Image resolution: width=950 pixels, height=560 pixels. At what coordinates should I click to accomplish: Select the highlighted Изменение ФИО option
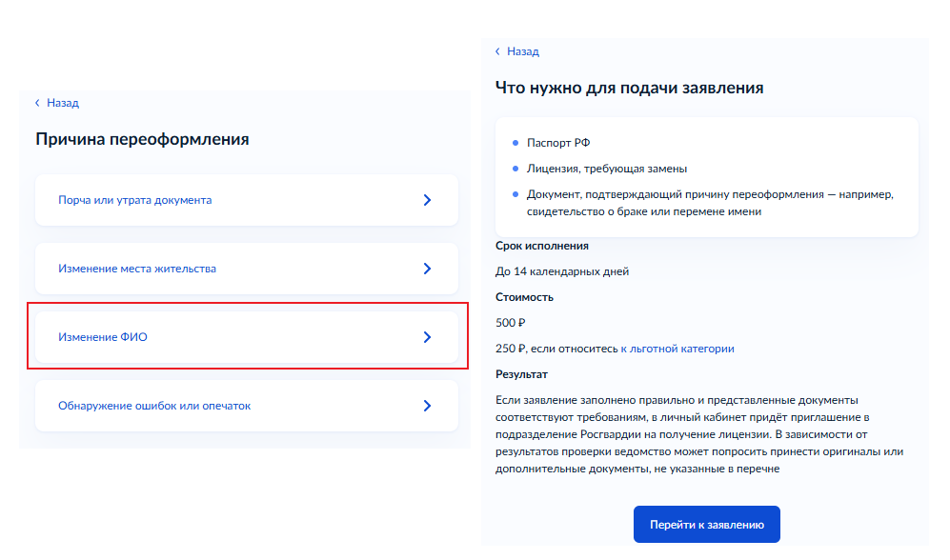pyautogui.click(x=247, y=337)
